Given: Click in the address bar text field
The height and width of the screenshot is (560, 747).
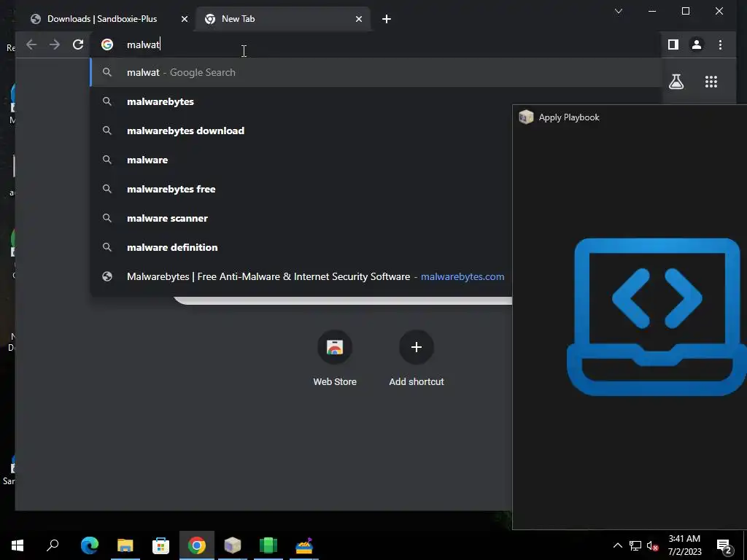Looking at the screenshot, I should click(376, 44).
